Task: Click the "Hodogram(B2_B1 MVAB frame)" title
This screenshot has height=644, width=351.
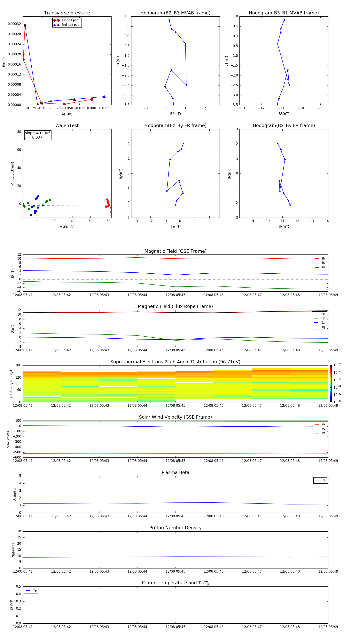Action: click(175, 13)
